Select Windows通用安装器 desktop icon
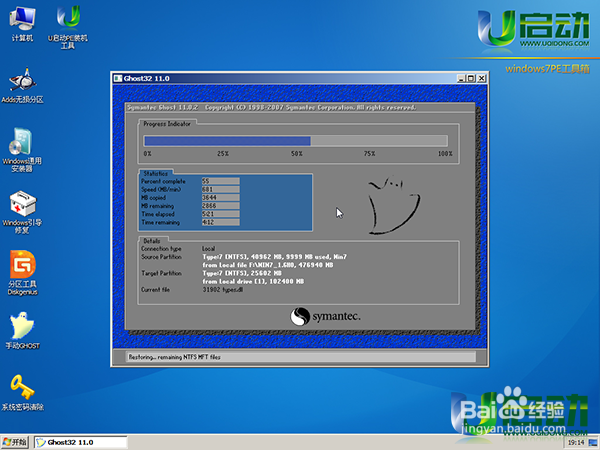Screen dimensions: 600x450 coord(22,150)
